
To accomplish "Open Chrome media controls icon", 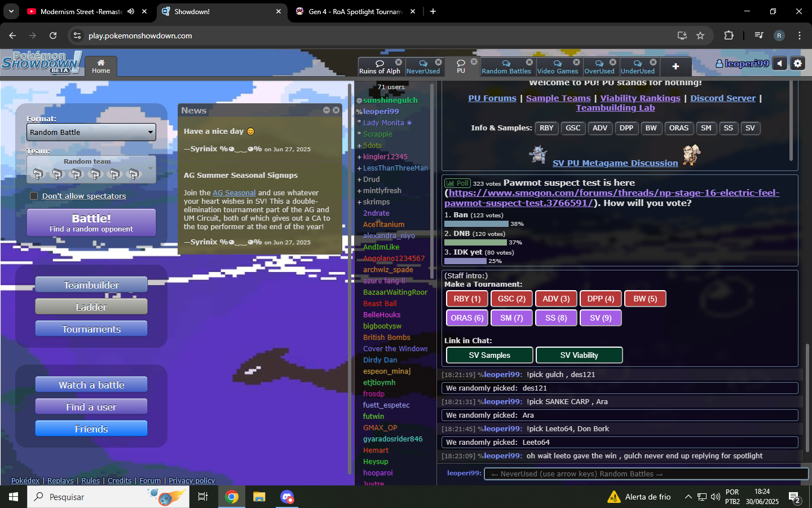I will point(759,36).
